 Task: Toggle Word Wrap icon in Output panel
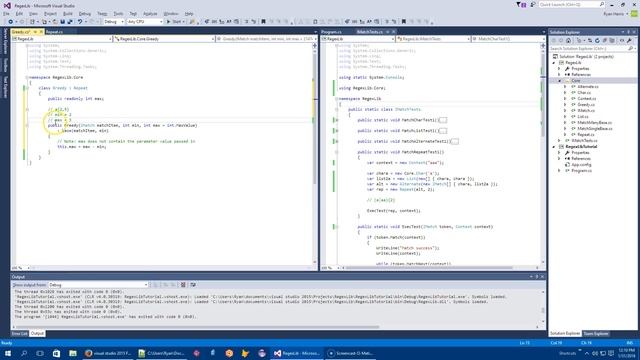pos(193,285)
